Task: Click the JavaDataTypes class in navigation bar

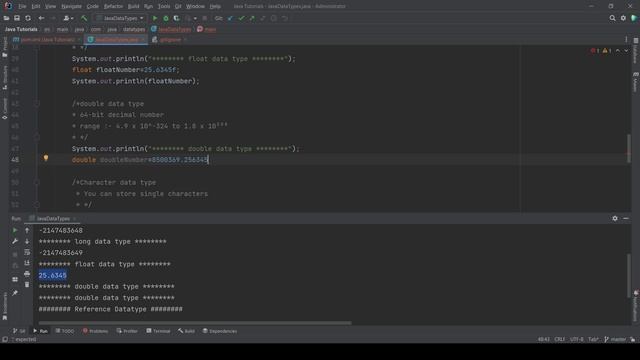Action: [171, 29]
